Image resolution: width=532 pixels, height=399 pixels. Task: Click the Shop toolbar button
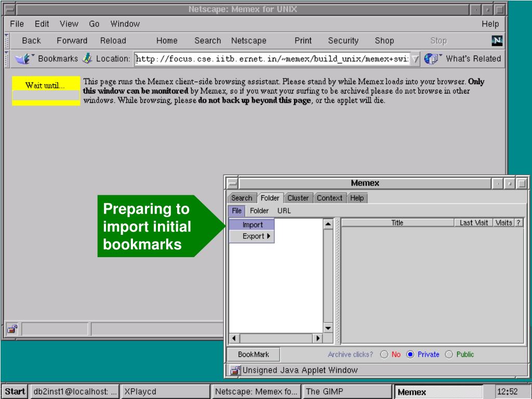pos(384,41)
